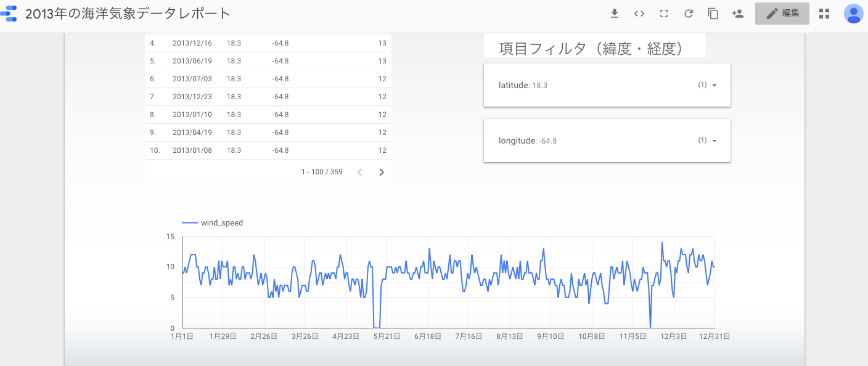This screenshot has width=868, height=366.
Task: Open the embed code icon
Action: click(639, 14)
